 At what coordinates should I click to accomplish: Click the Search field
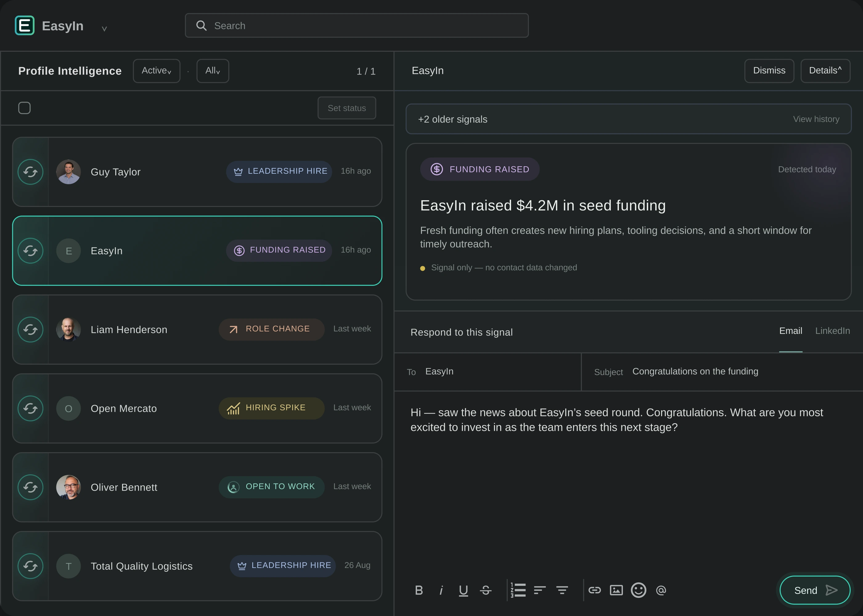357,26
